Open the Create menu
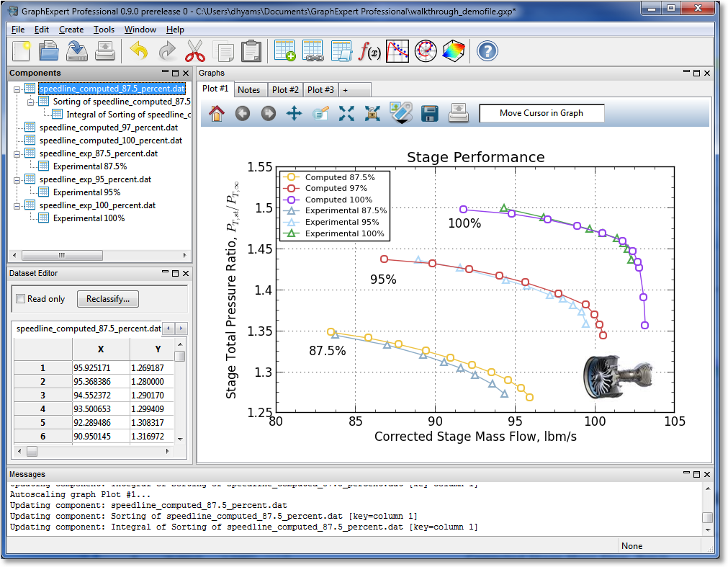Screen dimensions: 728x567 (x=71, y=30)
